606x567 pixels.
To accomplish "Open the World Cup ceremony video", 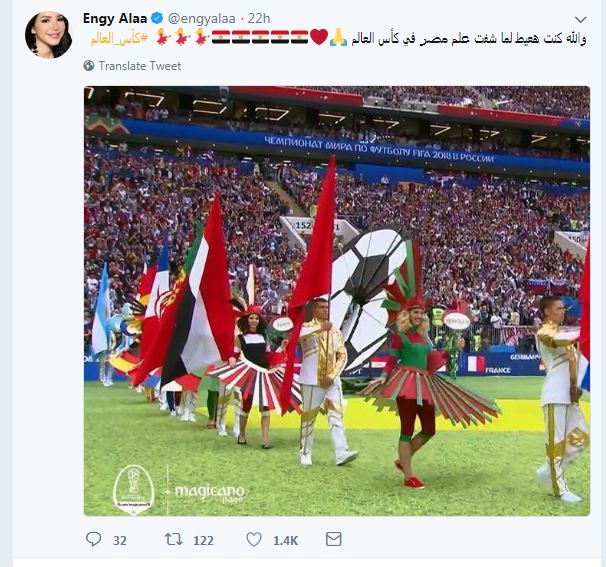I will (x=337, y=301).
